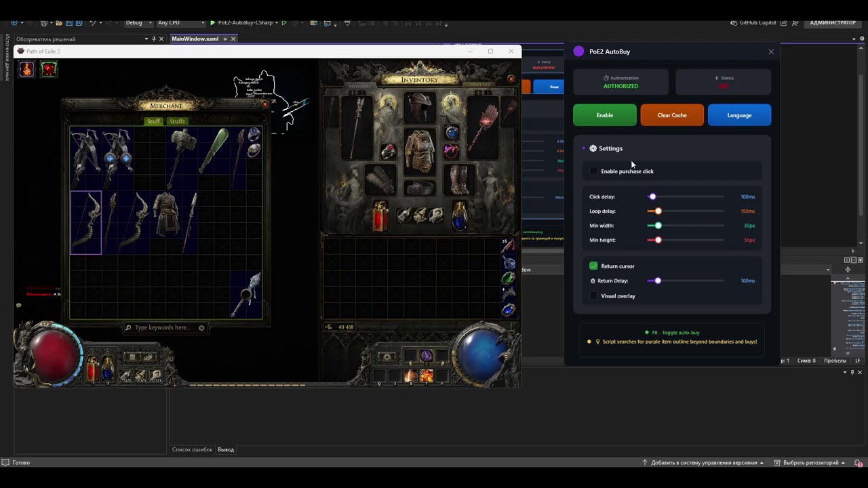The height and width of the screenshot is (488, 868).
Task: Click the red skull buff icon in game
Action: pyautogui.click(x=49, y=69)
